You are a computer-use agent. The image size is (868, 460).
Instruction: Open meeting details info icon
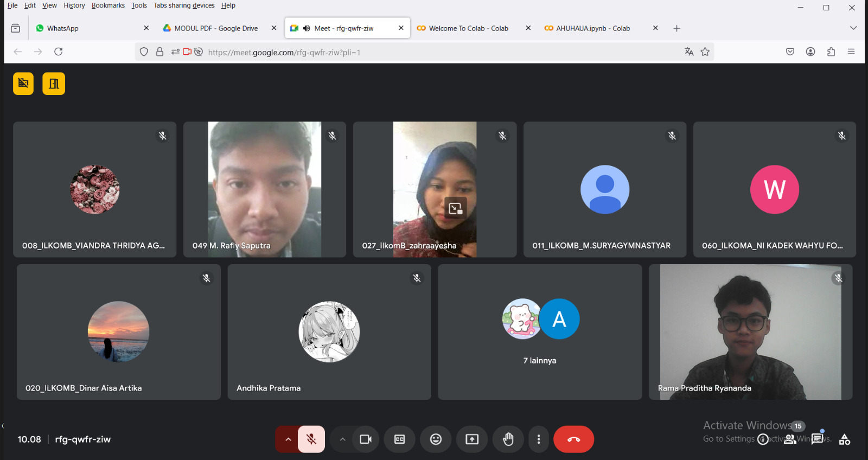click(x=763, y=439)
